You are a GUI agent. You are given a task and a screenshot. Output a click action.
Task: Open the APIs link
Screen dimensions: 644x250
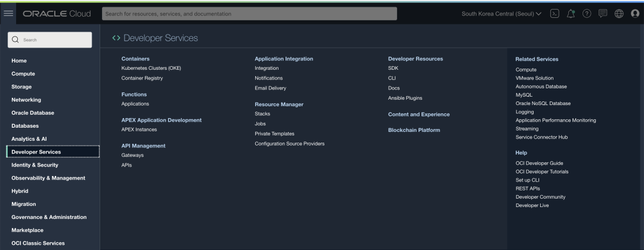click(126, 165)
